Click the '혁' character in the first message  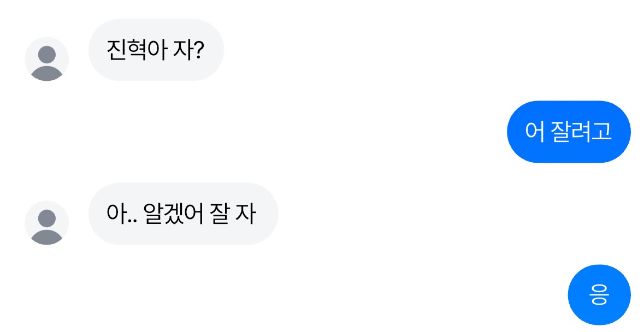pos(135,50)
